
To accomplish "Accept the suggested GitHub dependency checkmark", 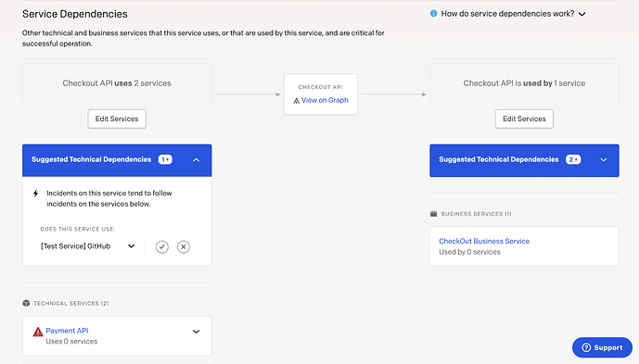I will tap(161, 246).
